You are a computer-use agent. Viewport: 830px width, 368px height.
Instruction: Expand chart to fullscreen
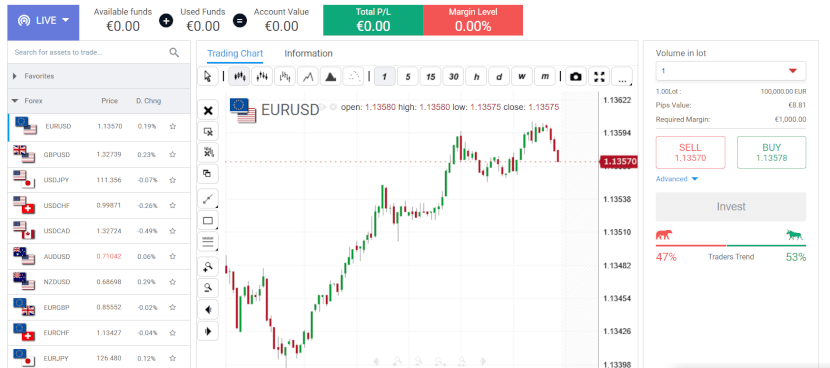599,77
